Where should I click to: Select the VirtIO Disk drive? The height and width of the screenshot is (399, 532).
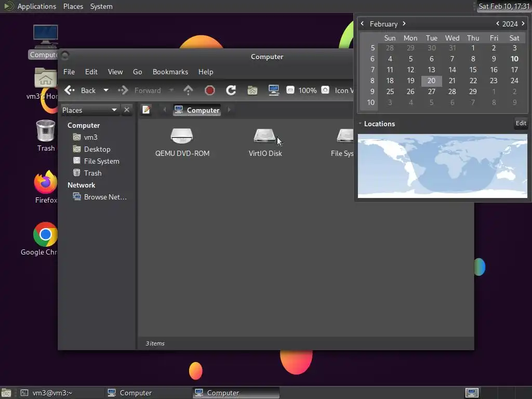coord(265,142)
